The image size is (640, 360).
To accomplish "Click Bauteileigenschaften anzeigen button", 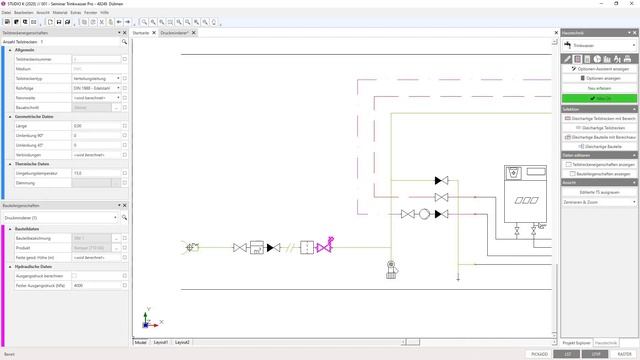I will click(x=599, y=174).
